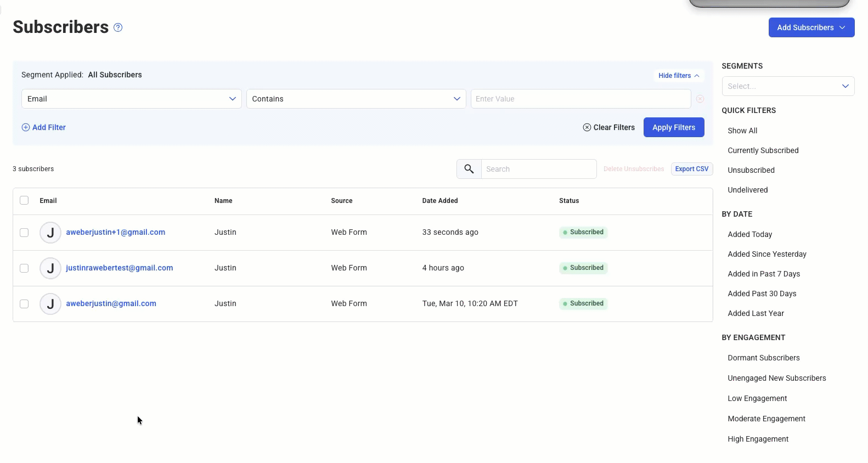This screenshot has height=463, width=868.
Task: Add a new filter with plus icon
Action: 26,127
